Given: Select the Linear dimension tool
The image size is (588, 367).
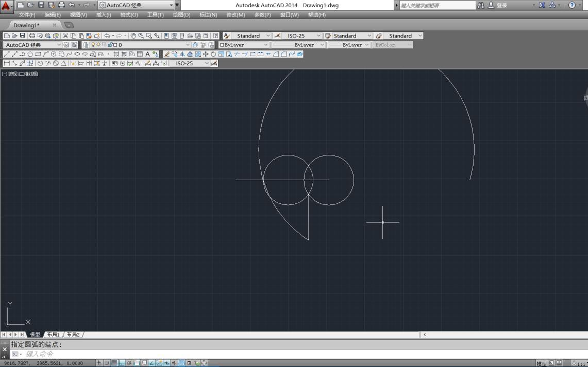Looking at the screenshot, I should tap(6, 63).
